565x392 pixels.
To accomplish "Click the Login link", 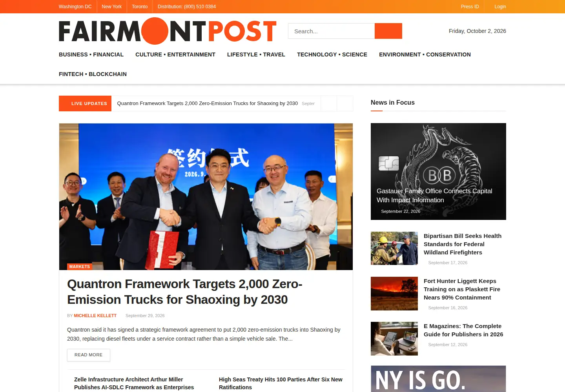I will pyautogui.click(x=500, y=7).
